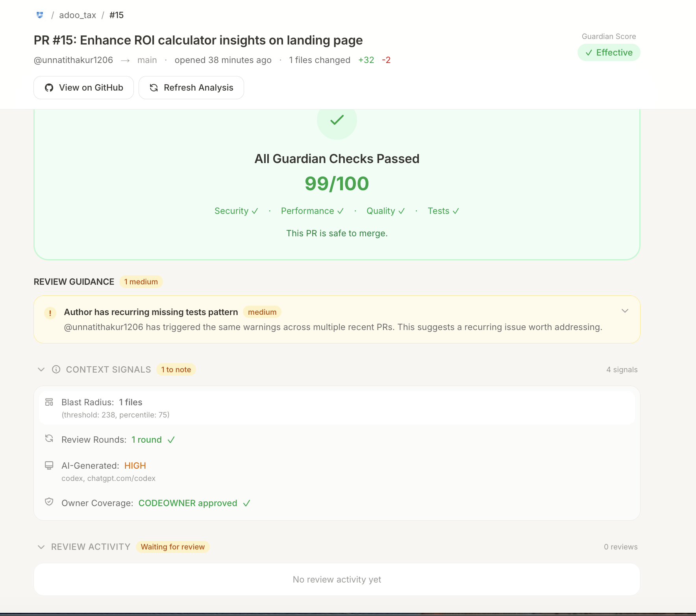Screen dimensions: 696x616
Task: Click the Guardian shield icon in the breadcrumb
Action: tap(39, 15)
